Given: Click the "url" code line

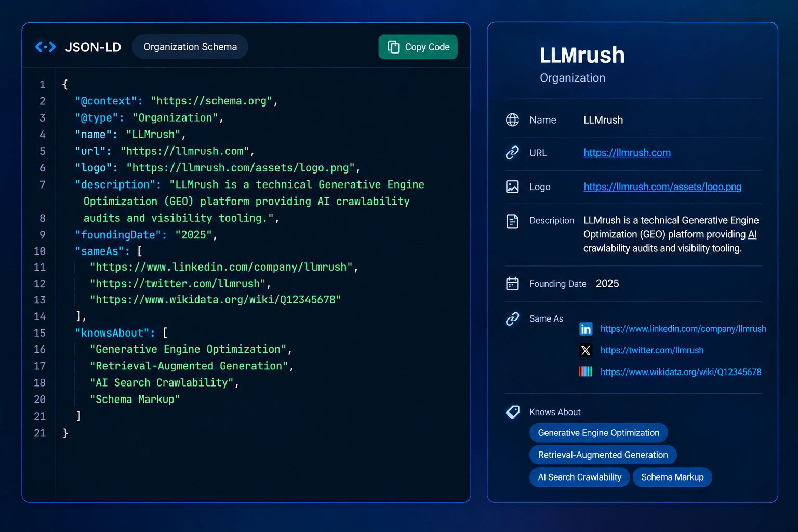Looking at the screenshot, I should (165, 151).
